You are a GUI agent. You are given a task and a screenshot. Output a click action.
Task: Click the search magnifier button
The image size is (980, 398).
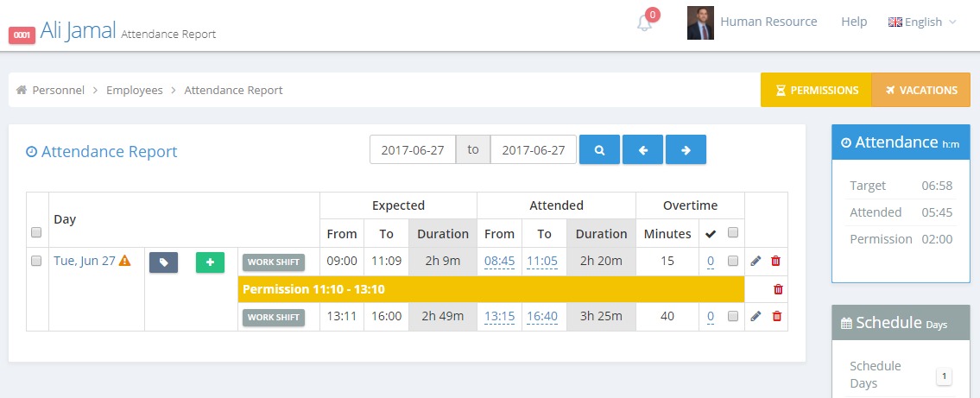599,150
